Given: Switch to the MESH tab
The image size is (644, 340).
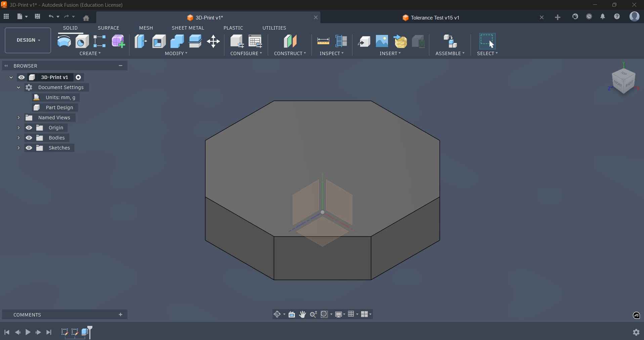Looking at the screenshot, I should pyautogui.click(x=146, y=28).
